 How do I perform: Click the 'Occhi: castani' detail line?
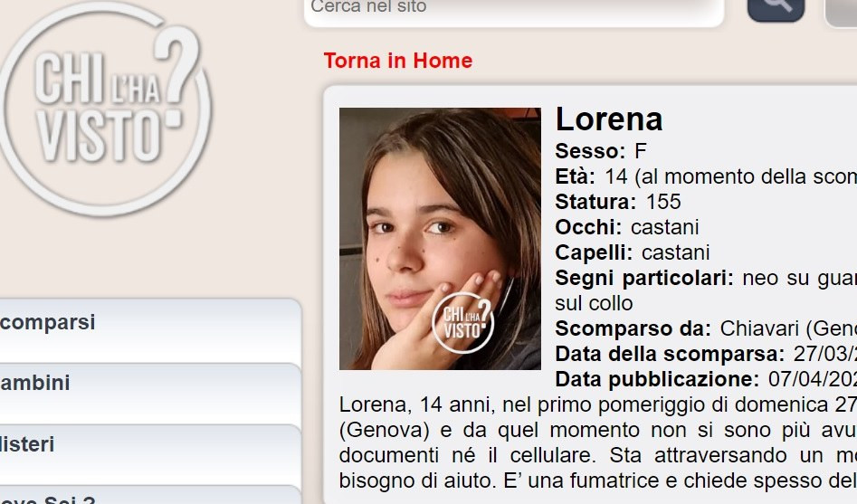coord(627,227)
